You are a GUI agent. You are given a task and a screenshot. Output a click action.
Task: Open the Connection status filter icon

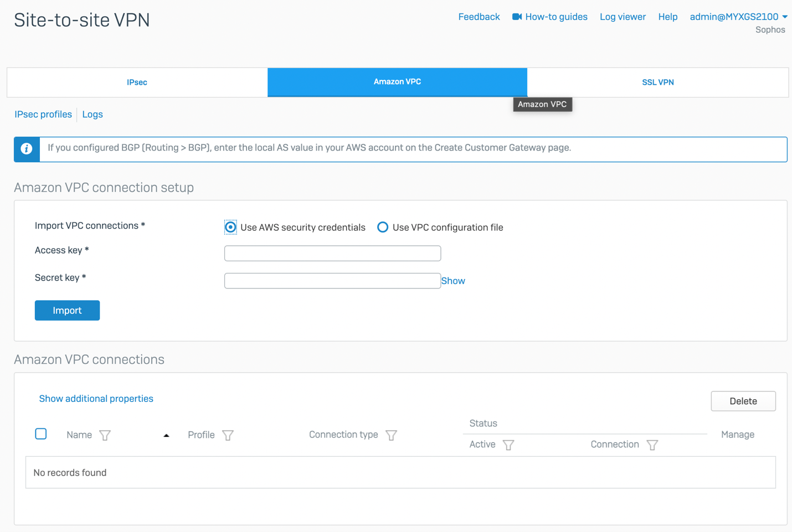coord(652,445)
